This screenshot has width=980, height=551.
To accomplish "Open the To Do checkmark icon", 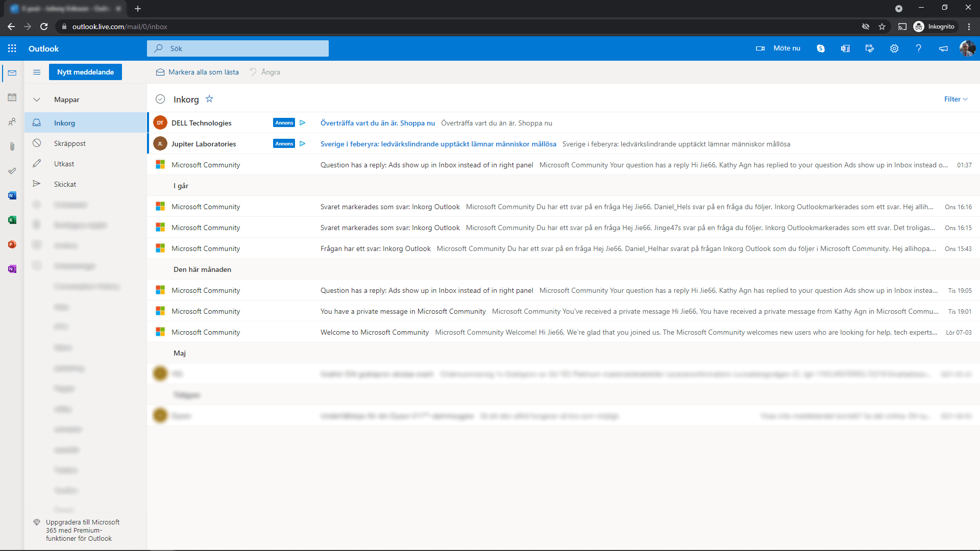I will click(x=12, y=171).
